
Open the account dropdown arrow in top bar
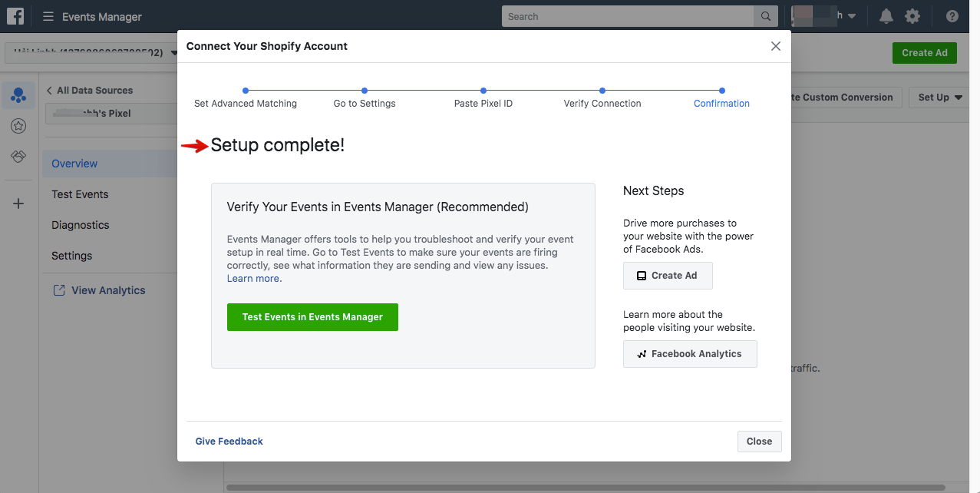click(x=852, y=16)
